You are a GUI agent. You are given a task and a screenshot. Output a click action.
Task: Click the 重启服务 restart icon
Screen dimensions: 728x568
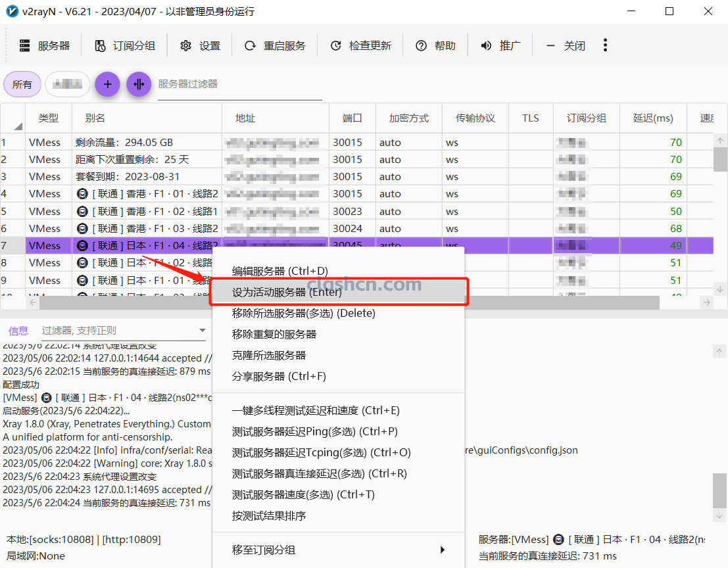pyautogui.click(x=251, y=45)
